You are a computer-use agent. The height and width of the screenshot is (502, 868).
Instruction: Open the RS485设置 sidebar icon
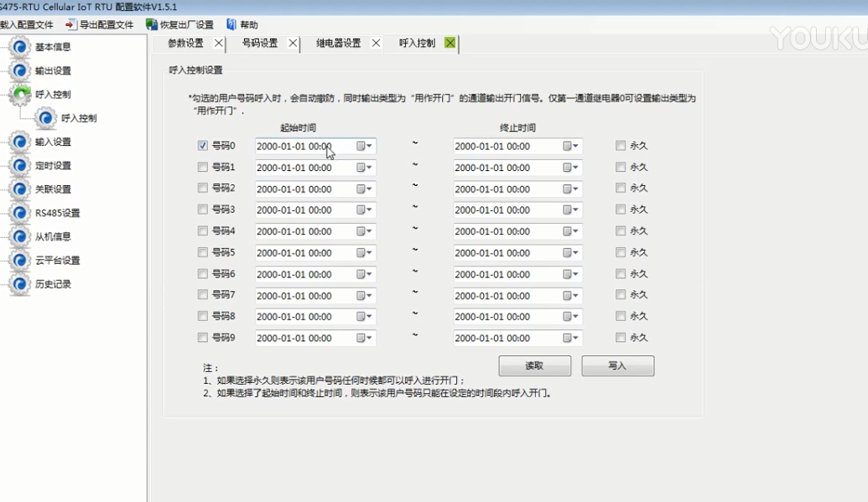(x=20, y=213)
